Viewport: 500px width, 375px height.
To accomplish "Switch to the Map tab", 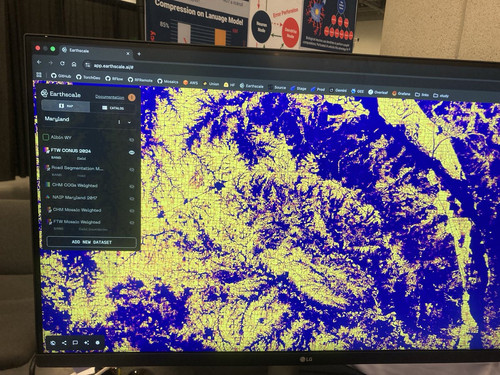I will [x=66, y=106].
